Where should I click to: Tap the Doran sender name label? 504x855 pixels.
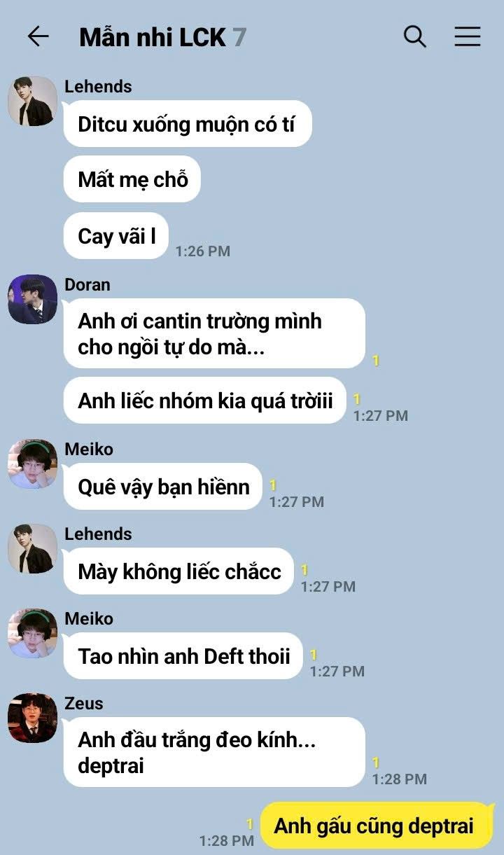[x=87, y=284]
